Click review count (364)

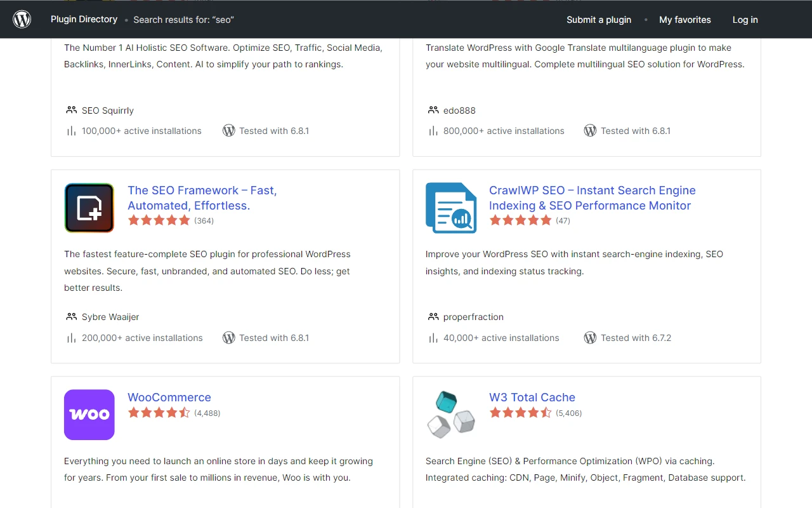coord(204,221)
